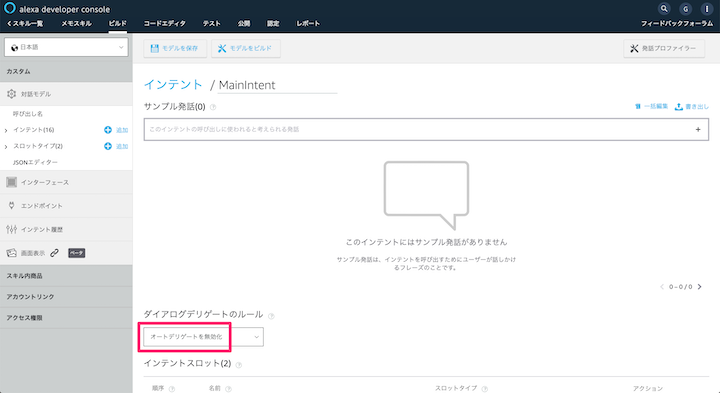
Task: Open the フィードバックフォーラム link
Action: tap(677, 23)
